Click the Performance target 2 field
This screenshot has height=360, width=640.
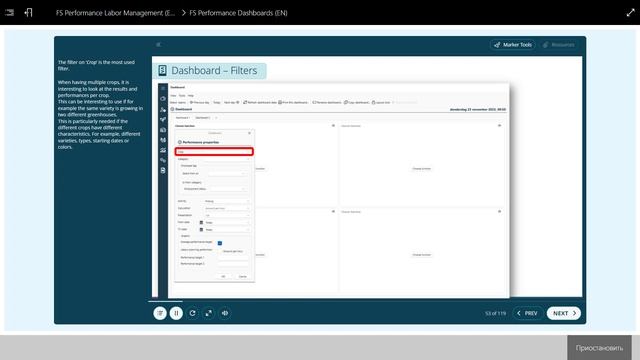(232, 264)
